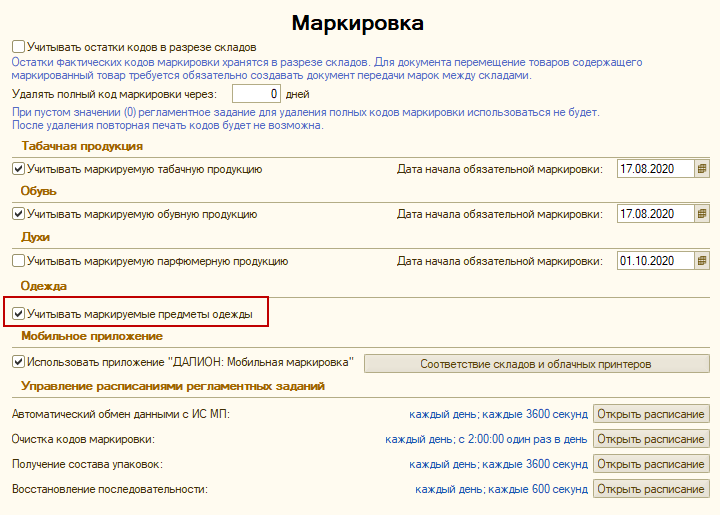Open calendar picker for footwear marking date
This screenshot has height=515, width=720.
point(702,214)
